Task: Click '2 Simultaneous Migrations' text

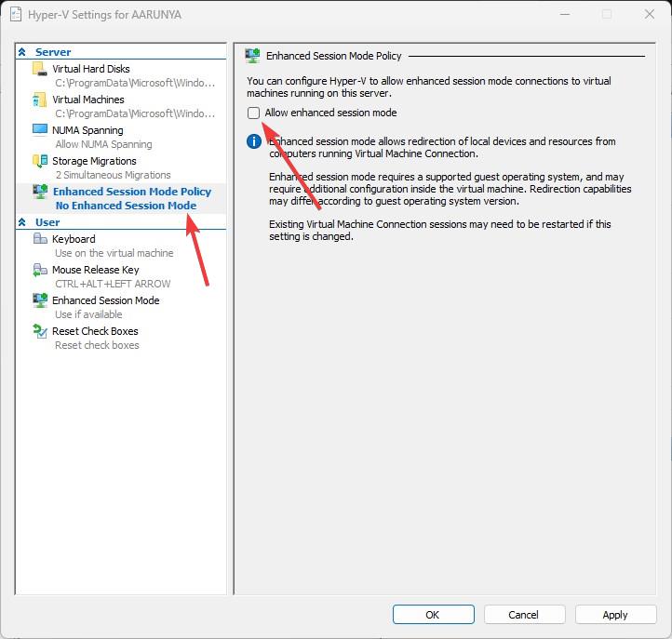Action: click(114, 175)
